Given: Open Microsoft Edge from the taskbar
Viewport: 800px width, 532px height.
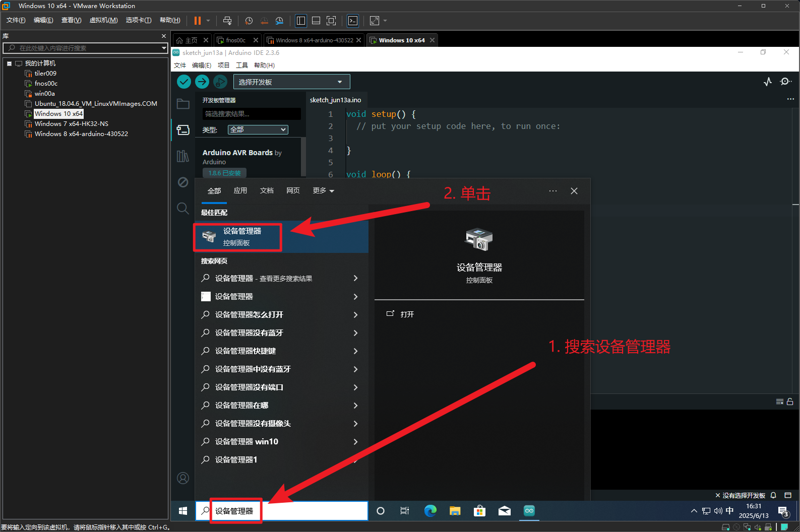Looking at the screenshot, I should click(430, 511).
